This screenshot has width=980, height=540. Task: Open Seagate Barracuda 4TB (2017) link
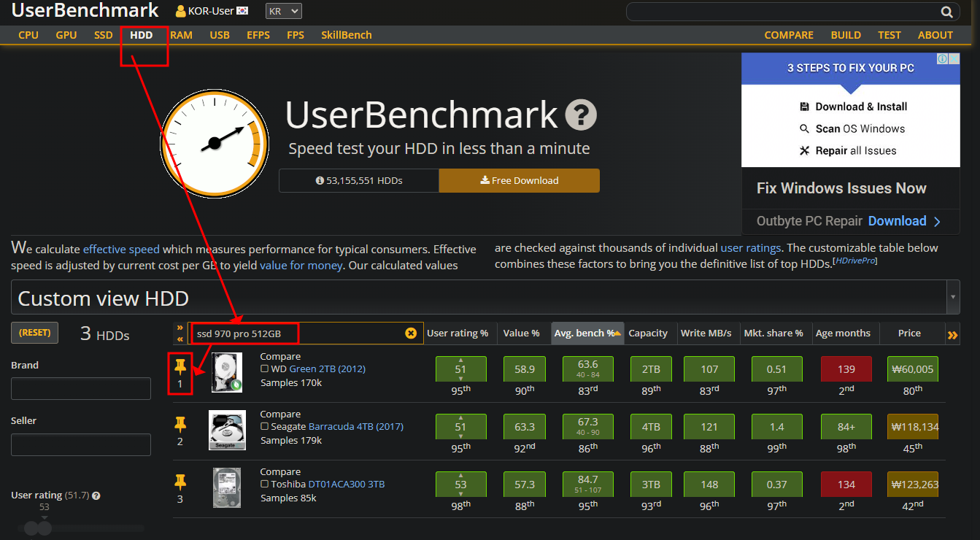pyautogui.click(x=356, y=427)
